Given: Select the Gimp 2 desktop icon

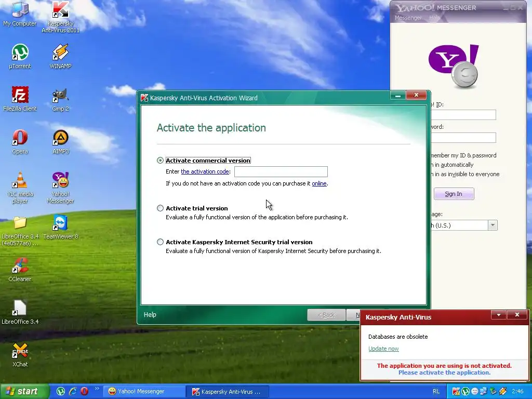Looking at the screenshot, I should coord(60,99).
